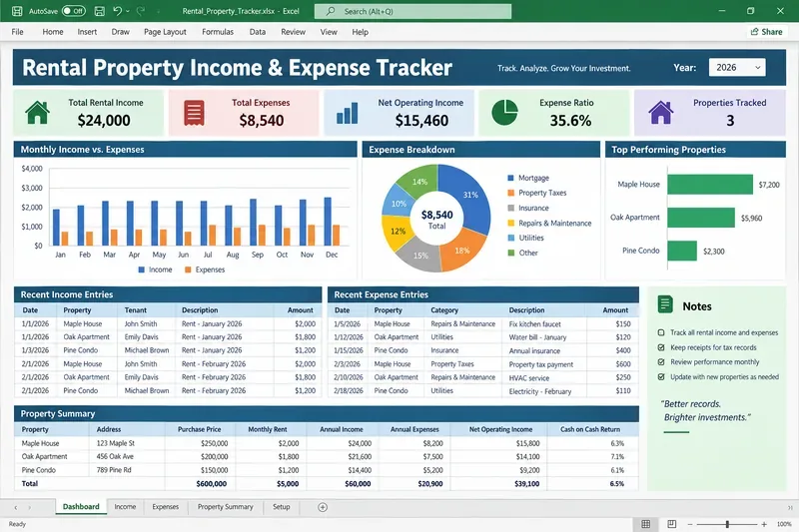Image resolution: width=799 pixels, height=532 pixels.
Task: Click the Redo arrow icon
Action: [141, 11]
